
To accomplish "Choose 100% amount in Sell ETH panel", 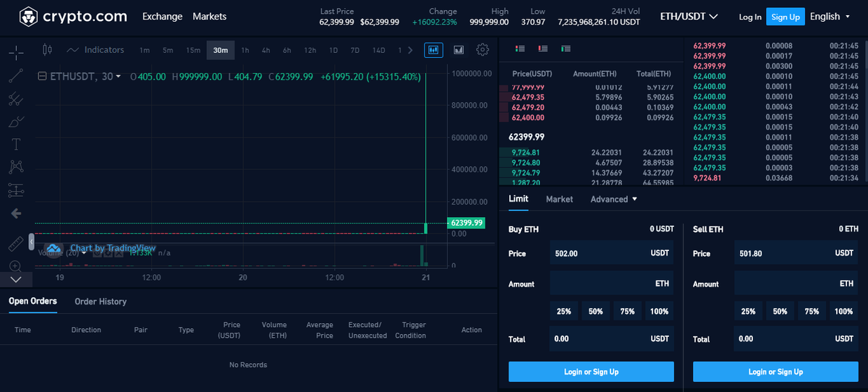I will coord(843,312).
